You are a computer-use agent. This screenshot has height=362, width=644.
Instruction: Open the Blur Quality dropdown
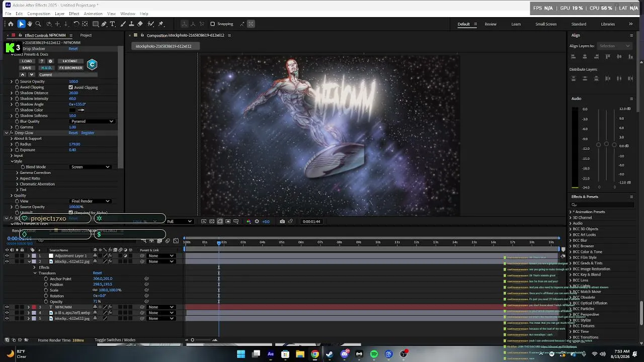coord(92,121)
